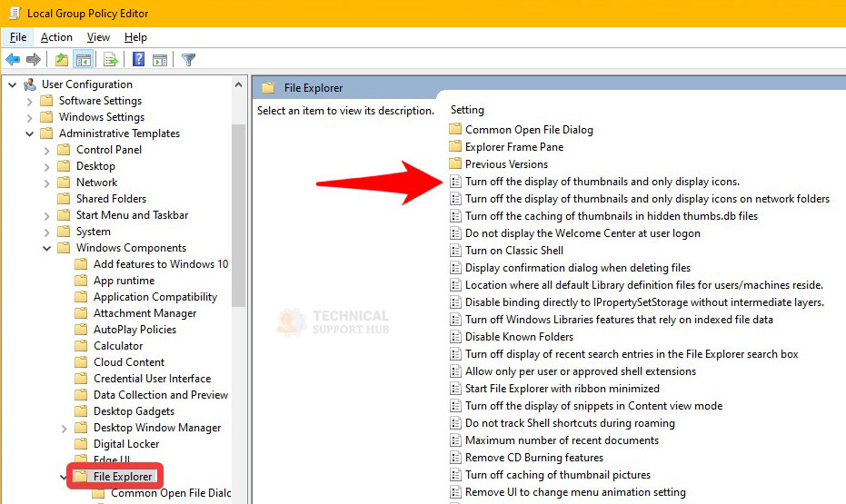
Task: Expand the Network tree node
Action: (x=47, y=183)
